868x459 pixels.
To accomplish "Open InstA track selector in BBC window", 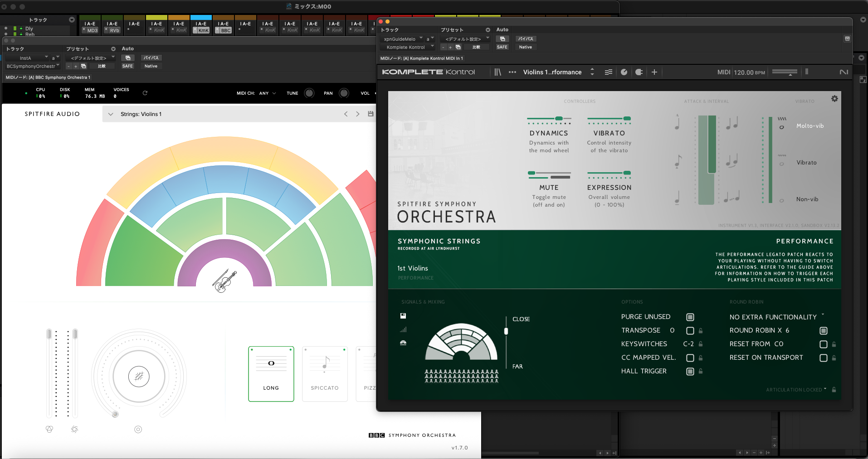I will 28,58.
